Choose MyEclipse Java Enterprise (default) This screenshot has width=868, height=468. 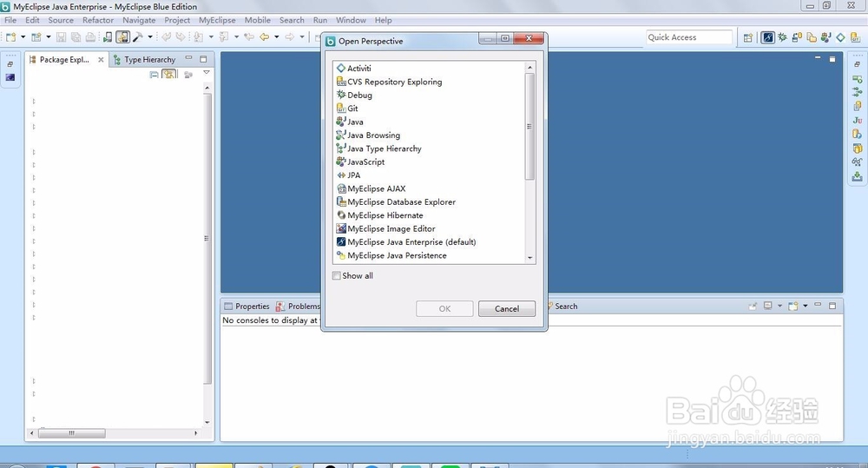[x=406, y=242]
